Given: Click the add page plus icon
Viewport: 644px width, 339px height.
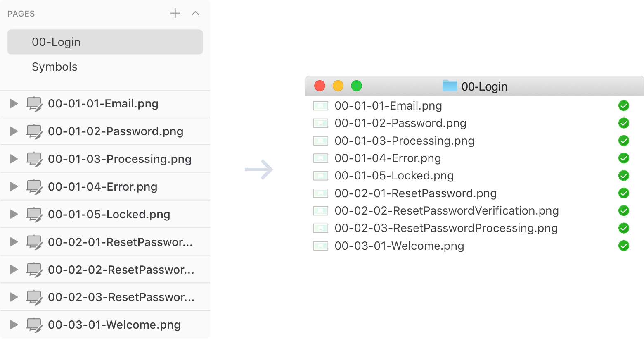Looking at the screenshot, I should click(x=175, y=13).
